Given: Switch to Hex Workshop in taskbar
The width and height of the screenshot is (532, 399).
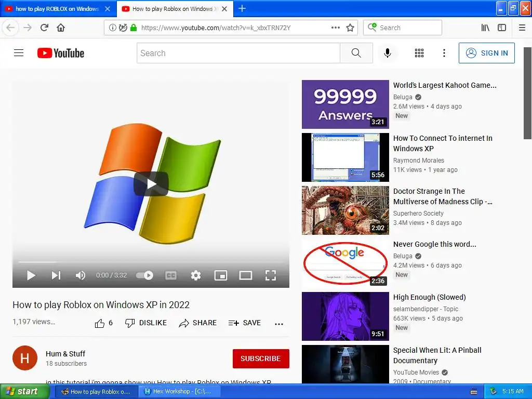Looking at the screenshot, I should click(179, 392).
